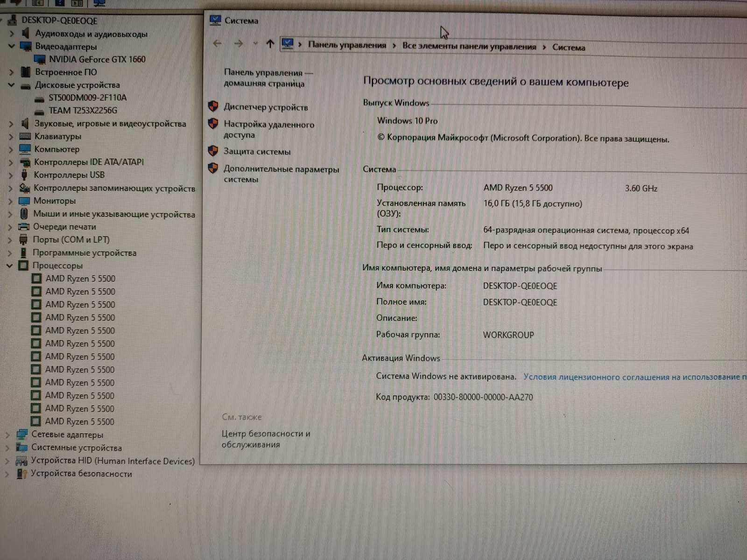Click the Диспетчер устройств shield icon
This screenshot has height=560, width=747.
(x=213, y=106)
